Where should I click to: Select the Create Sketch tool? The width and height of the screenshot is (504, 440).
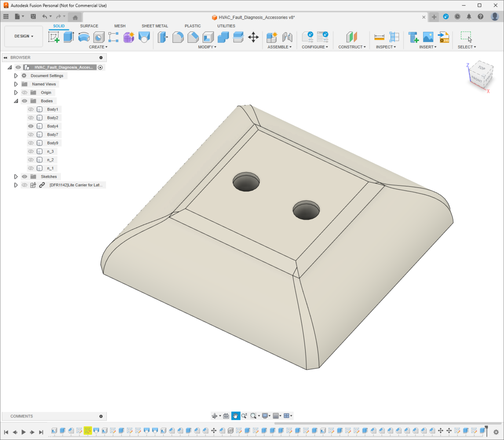point(54,37)
